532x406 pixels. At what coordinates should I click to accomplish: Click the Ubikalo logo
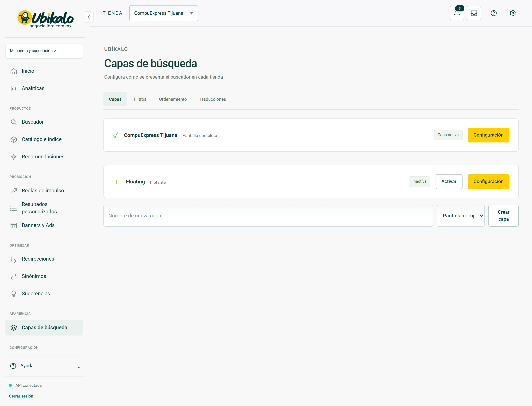[45, 19]
